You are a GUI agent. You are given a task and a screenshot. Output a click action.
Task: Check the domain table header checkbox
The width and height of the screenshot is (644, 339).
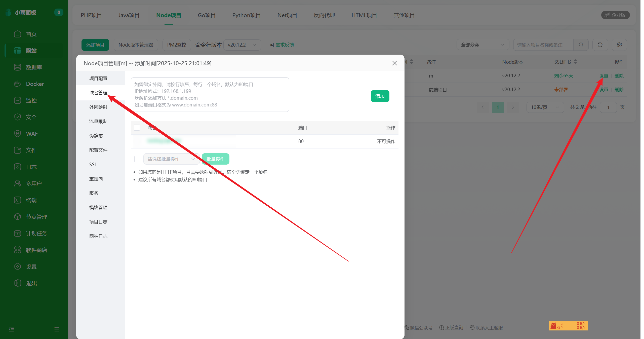137,128
